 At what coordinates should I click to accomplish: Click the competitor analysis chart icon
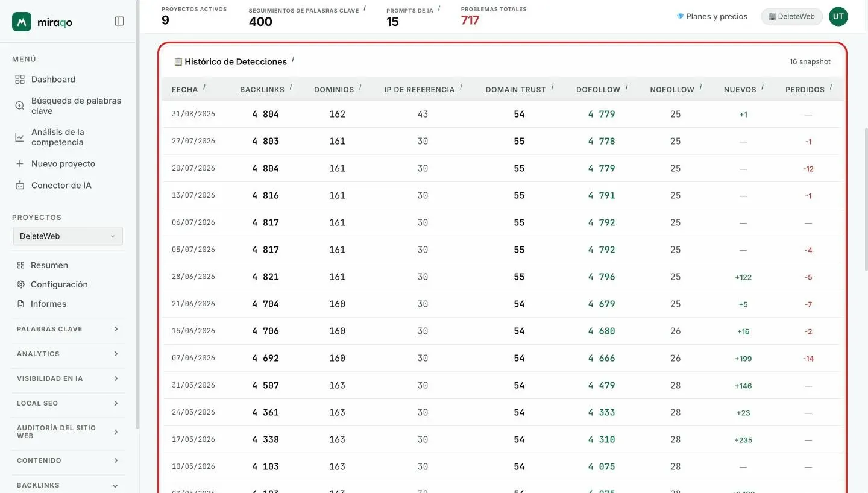(20, 137)
